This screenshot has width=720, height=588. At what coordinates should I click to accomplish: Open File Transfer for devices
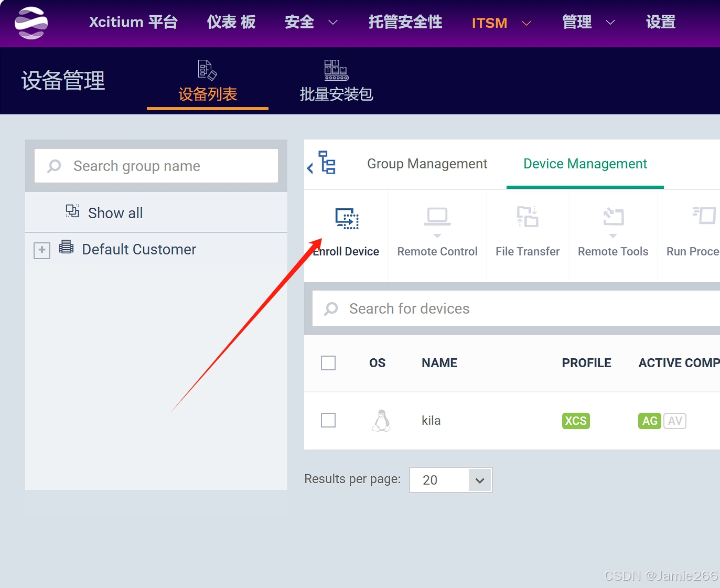tap(528, 217)
